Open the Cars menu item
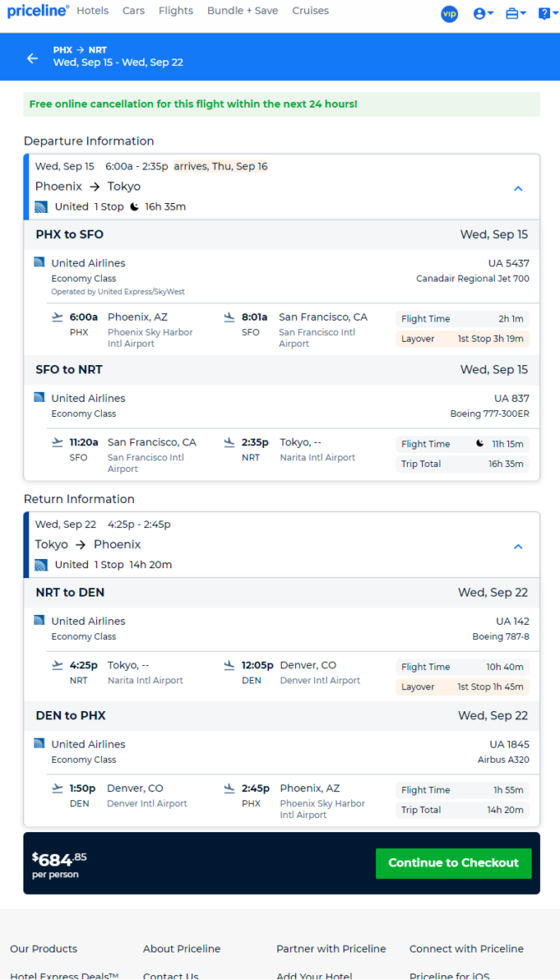This screenshot has width=560, height=980. [x=134, y=11]
